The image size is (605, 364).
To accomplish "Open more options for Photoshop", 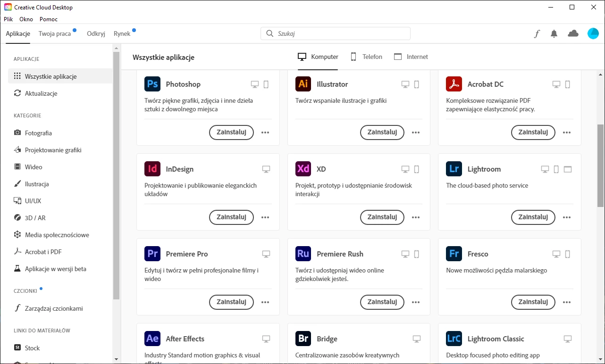I will [265, 132].
